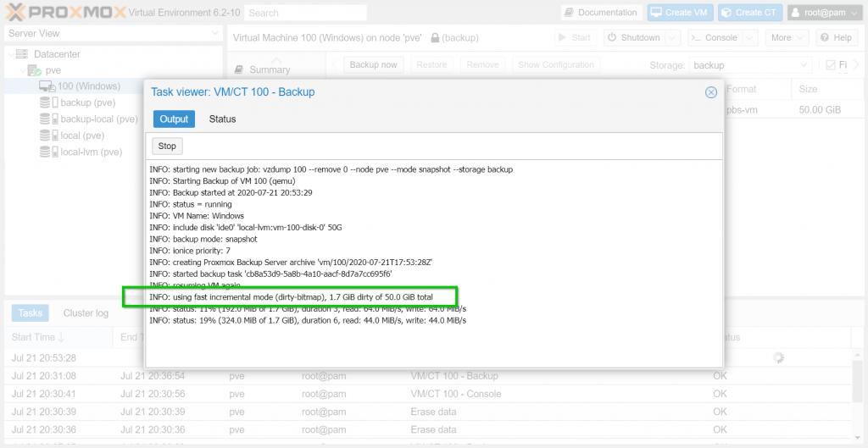Click the local-lvm storage icon

pos(48,152)
